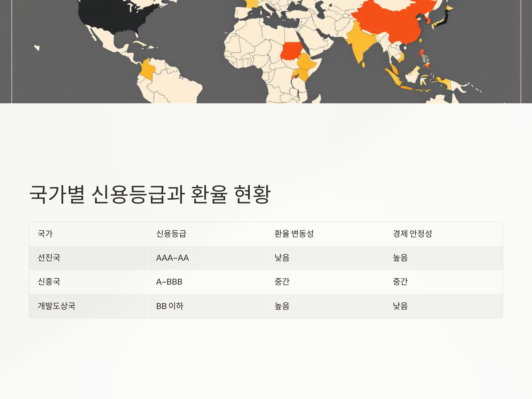The width and height of the screenshot is (532, 399).
Task: Select the 선진국 row cell
Action: pyautogui.click(x=49, y=258)
